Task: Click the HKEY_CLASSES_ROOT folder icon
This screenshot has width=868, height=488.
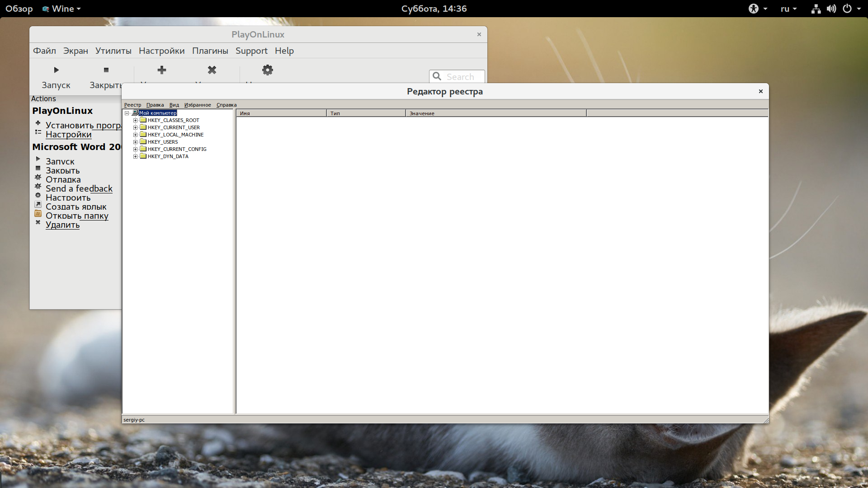Action: coord(143,120)
